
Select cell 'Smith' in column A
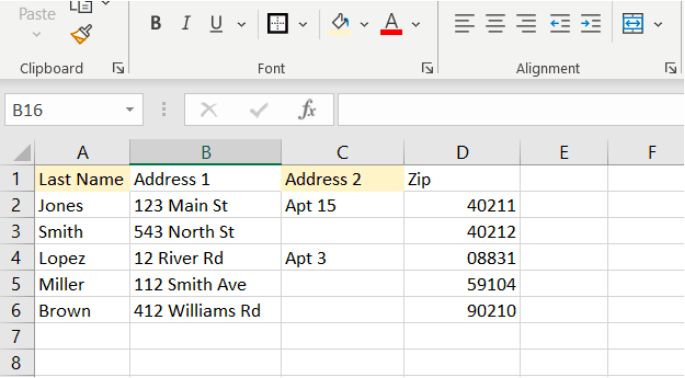tap(82, 231)
